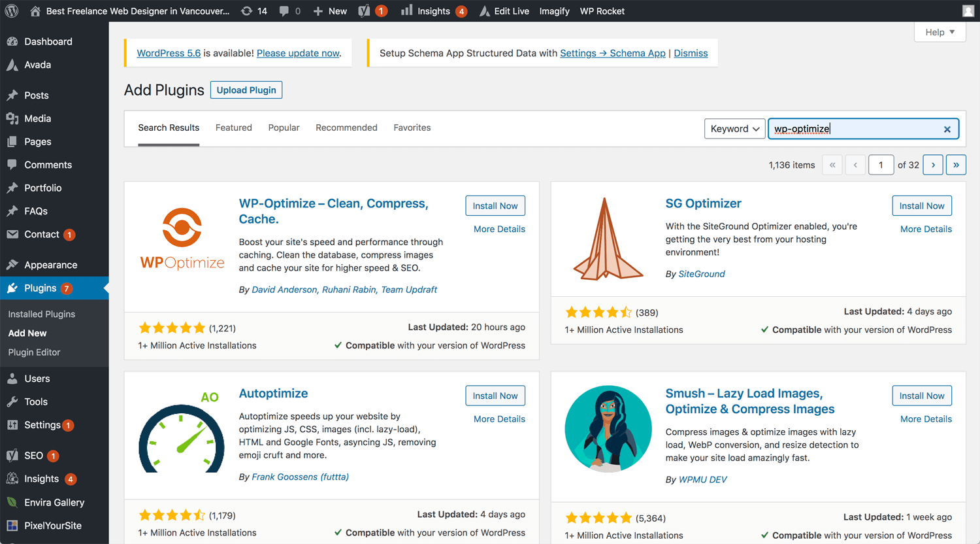Install the Smush plugin
Image resolution: width=980 pixels, height=544 pixels.
(922, 396)
